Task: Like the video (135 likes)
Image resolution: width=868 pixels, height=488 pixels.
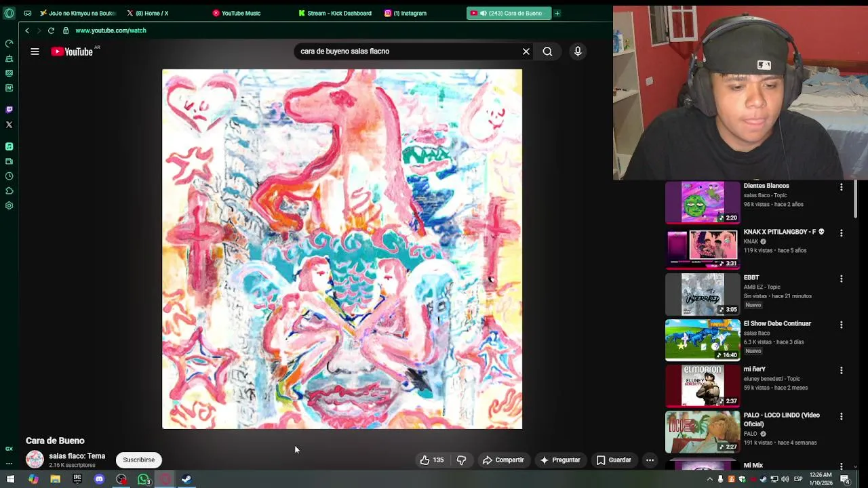Action: tap(432, 460)
